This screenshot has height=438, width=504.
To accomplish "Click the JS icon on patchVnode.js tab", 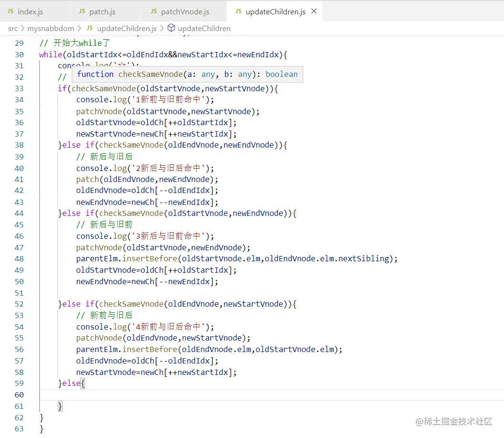I will coord(153,11).
